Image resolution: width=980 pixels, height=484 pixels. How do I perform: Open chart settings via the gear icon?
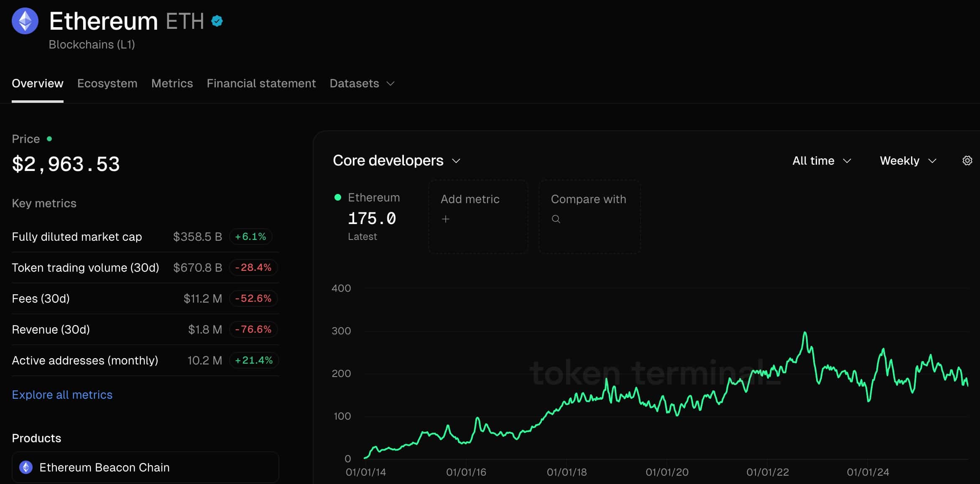click(967, 160)
